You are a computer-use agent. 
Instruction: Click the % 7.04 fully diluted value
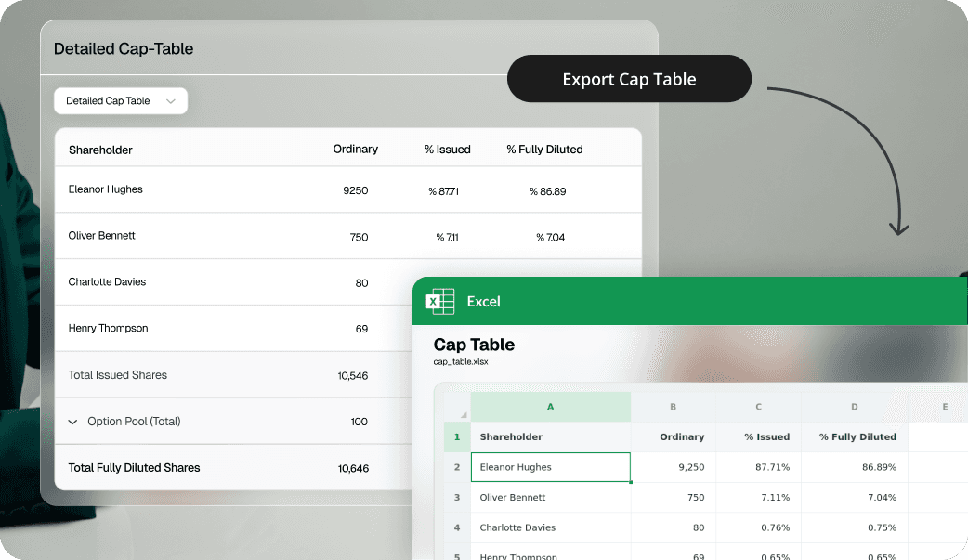tap(551, 237)
